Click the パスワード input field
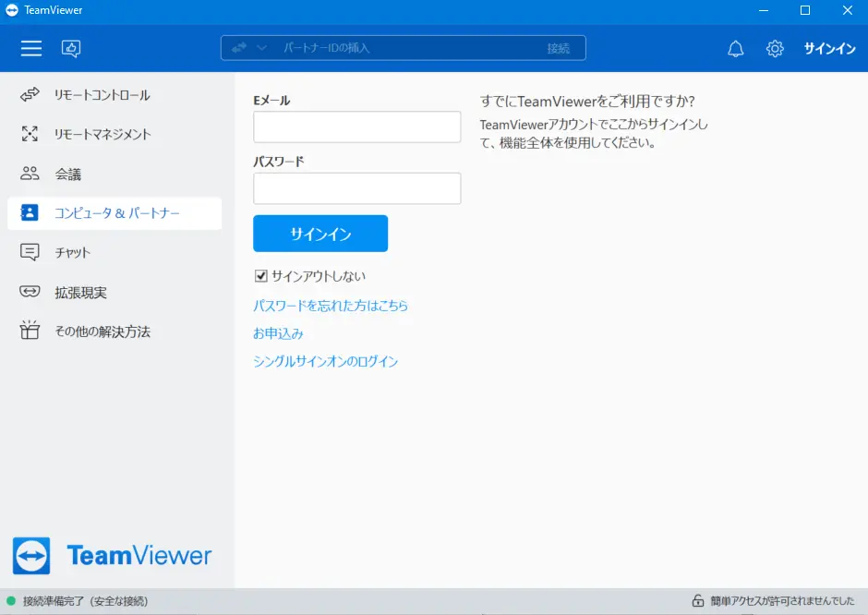Screen dimensions: 868x615 (357, 188)
